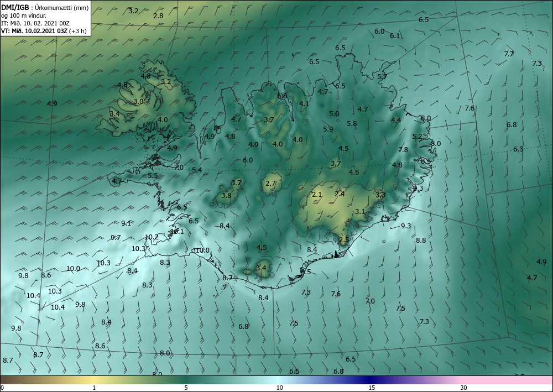Click the value 3.8 in west-central Iceland
The height and width of the screenshot is (392, 553).
tap(226, 196)
